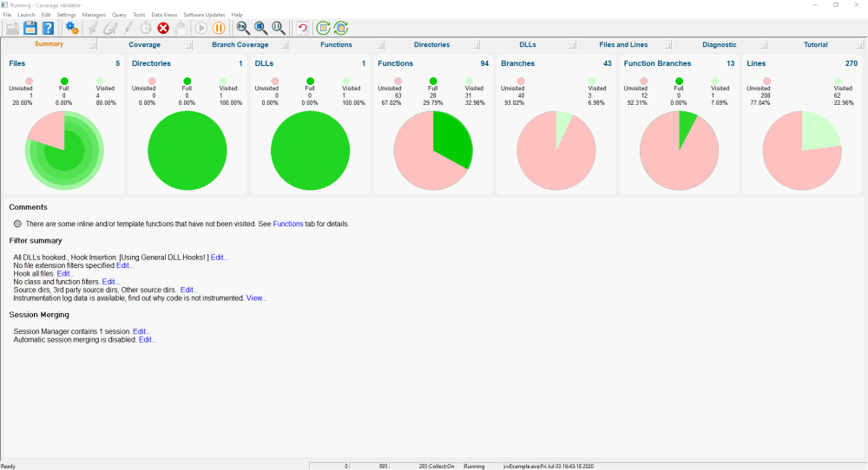Screen dimensions: 868x470
Task: Click the Functions pie chart
Action: point(433,150)
